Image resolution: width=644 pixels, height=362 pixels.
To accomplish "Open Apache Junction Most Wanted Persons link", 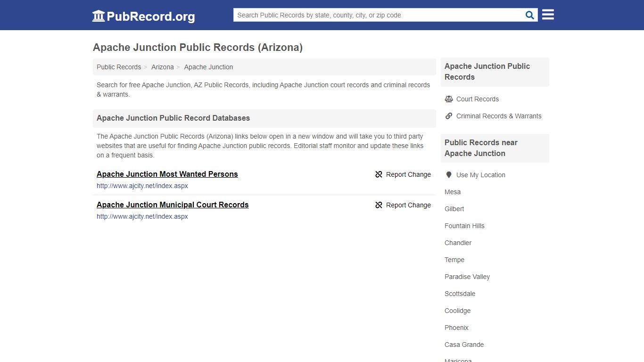I will [x=167, y=174].
